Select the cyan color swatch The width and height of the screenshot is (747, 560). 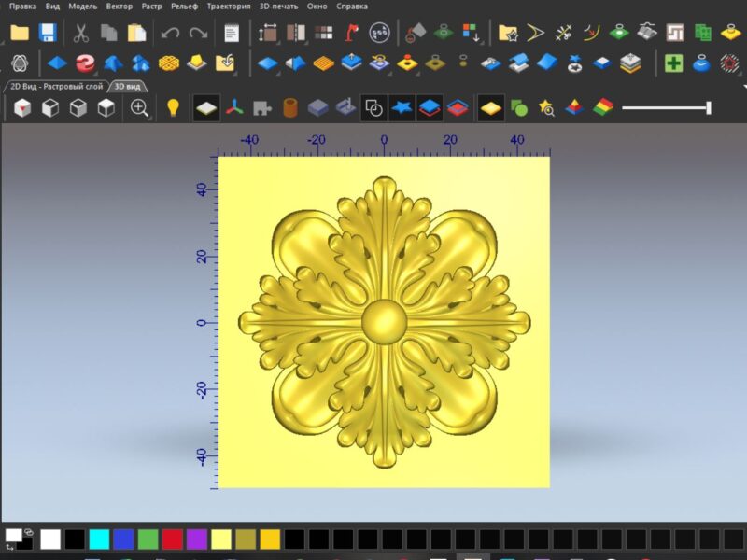99,539
